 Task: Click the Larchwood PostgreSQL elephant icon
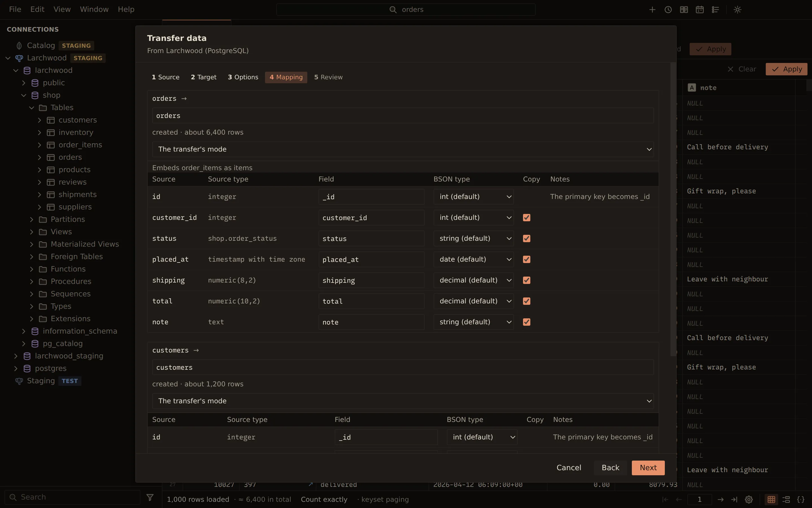pos(19,58)
